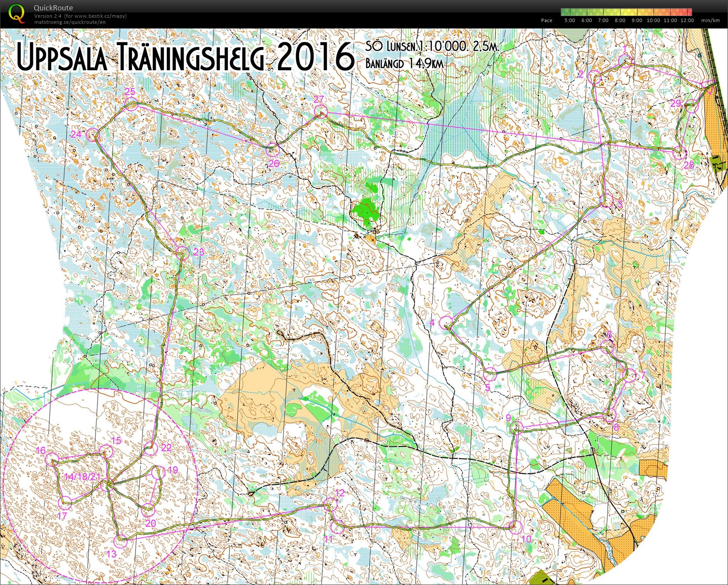728x585 pixels.
Task: Select control circle 22 on the map
Action: point(150,449)
